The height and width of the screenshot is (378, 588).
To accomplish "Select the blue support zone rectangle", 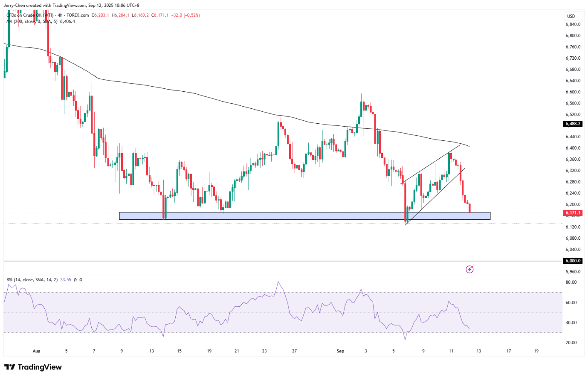I will pos(304,216).
